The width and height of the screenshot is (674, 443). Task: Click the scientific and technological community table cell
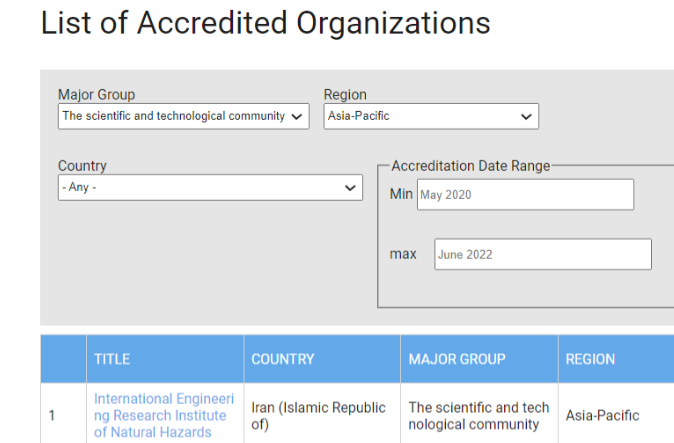click(x=479, y=415)
